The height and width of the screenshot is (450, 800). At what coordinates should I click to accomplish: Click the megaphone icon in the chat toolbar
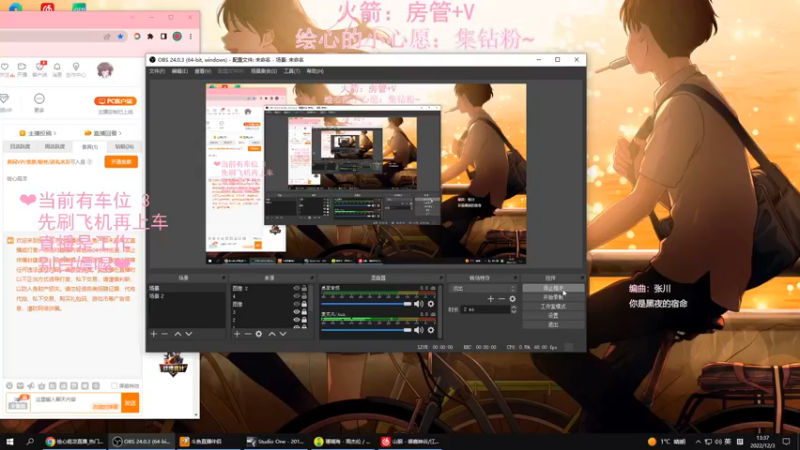coord(31,386)
